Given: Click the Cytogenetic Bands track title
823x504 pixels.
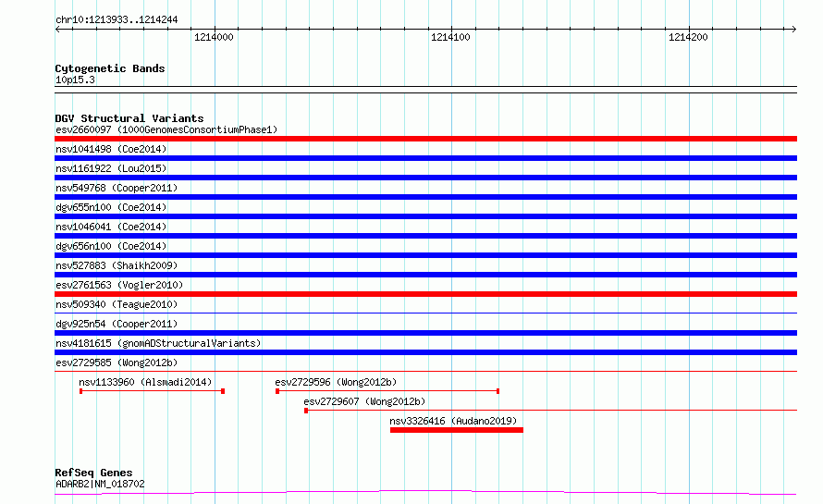Looking at the screenshot, I should (110, 68).
